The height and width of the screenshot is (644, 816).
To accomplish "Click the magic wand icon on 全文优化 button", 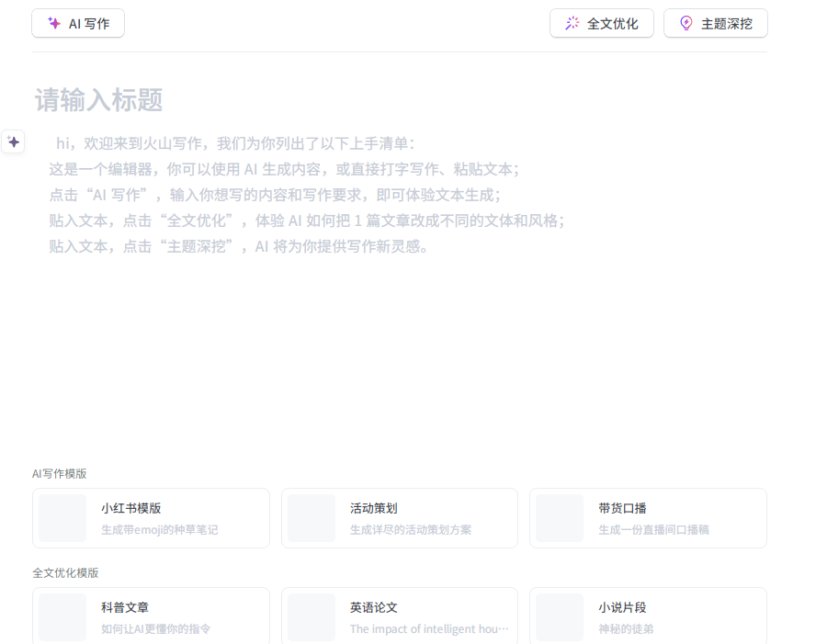I will [572, 22].
